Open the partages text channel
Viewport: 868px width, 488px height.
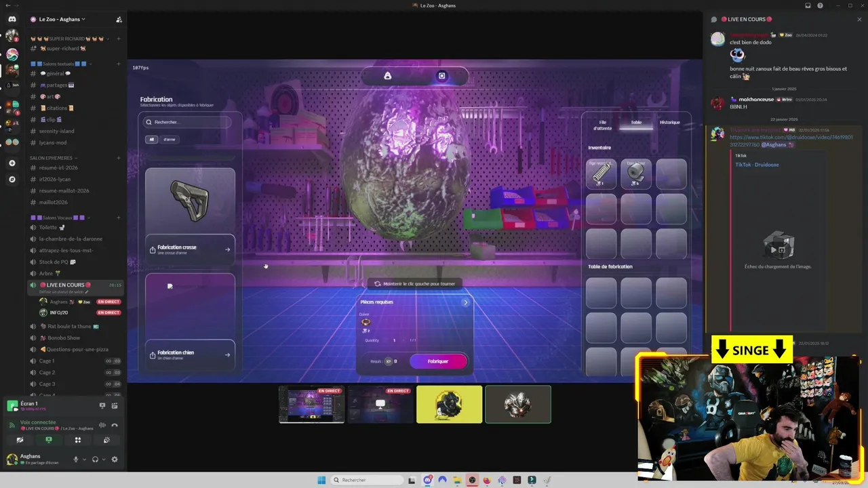pos(75,85)
